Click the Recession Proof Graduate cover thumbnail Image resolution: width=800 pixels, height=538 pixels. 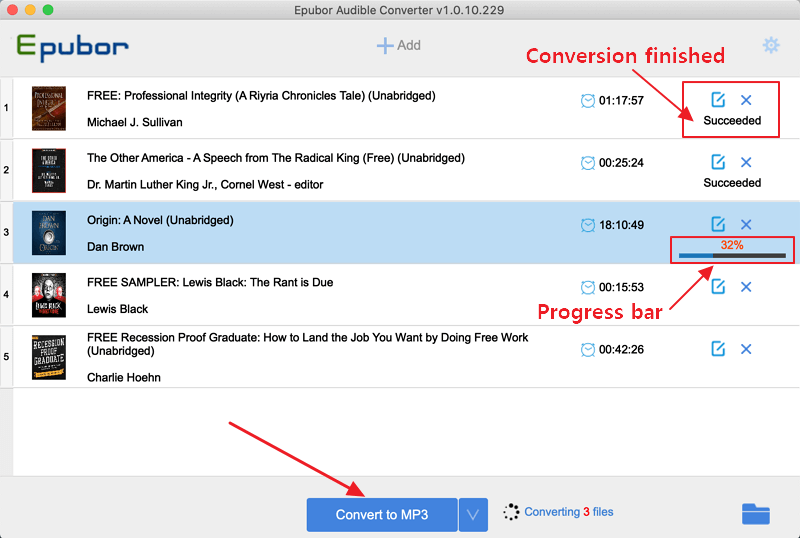tap(49, 357)
